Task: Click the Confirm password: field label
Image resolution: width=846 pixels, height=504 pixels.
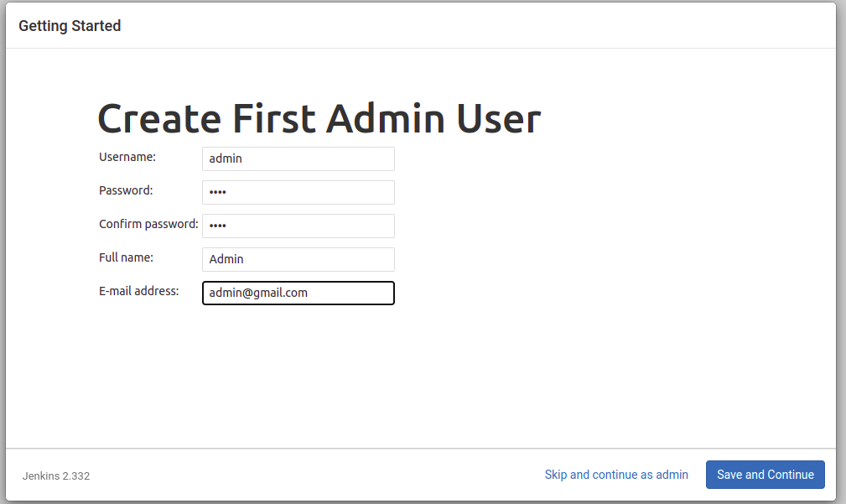Action: [148, 224]
